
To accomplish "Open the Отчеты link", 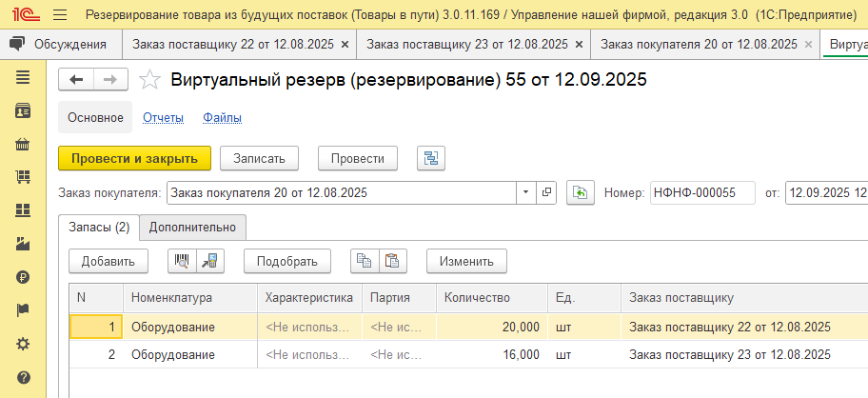I will (x=163, y=118).
